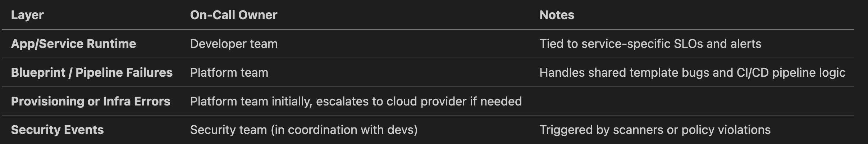Screen dimensions: 868x144
Task: Click the Security team owner cell
Action: [303, 130]
